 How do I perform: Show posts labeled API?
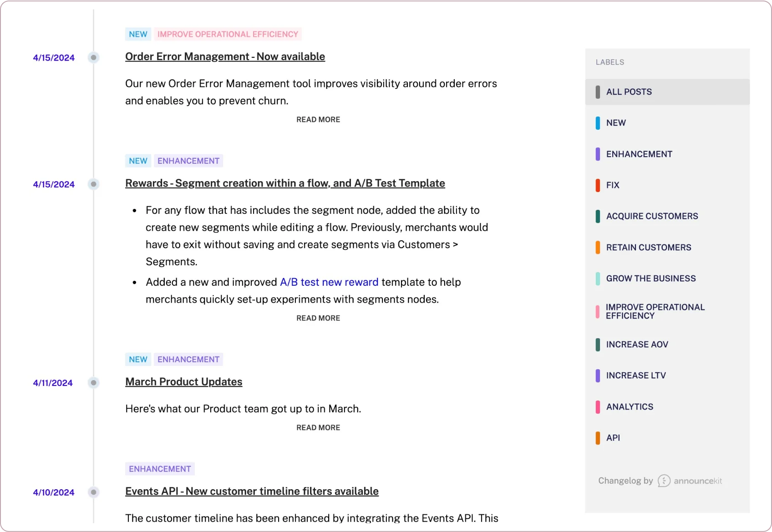(613, 438)
